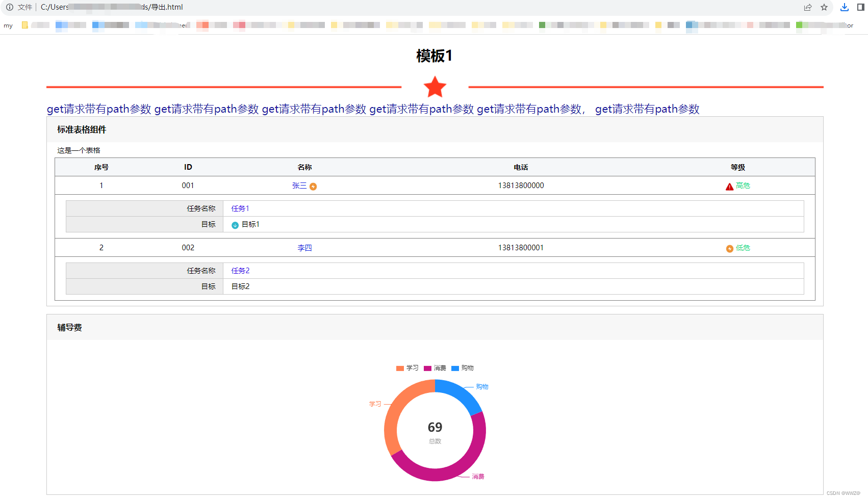Toggle the 购物 series in chart legend
Viewport: 868px width, 500px height.
pos(462,368)
